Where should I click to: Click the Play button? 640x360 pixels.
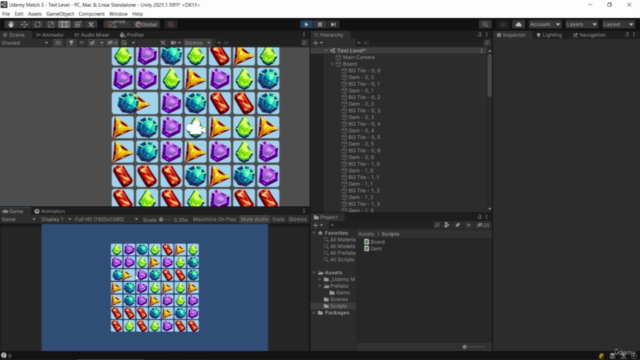coord(306,24)
